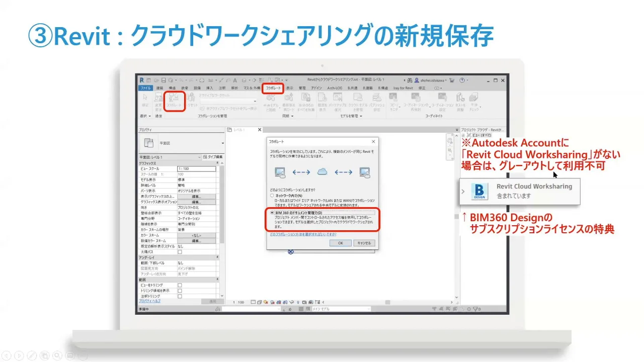Click Publish Settings (パブリッシュ設定) icon
644x362 pixels.
coord(377,97)
